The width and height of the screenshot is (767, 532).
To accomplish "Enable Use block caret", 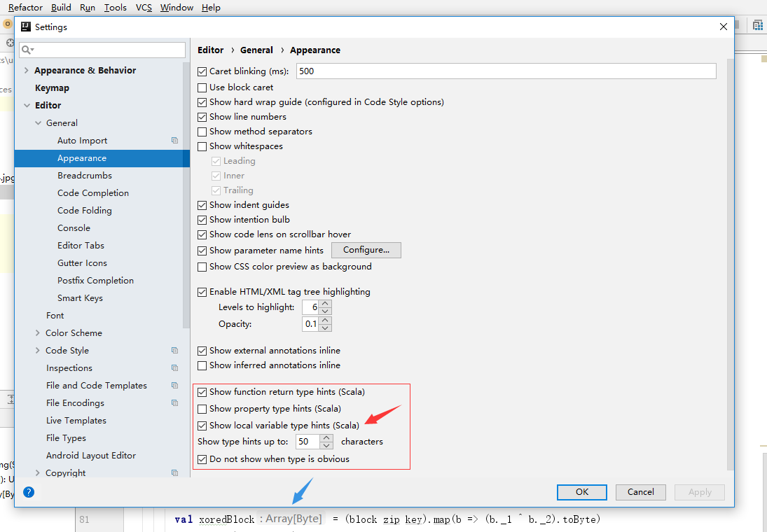I will (202, 87).
